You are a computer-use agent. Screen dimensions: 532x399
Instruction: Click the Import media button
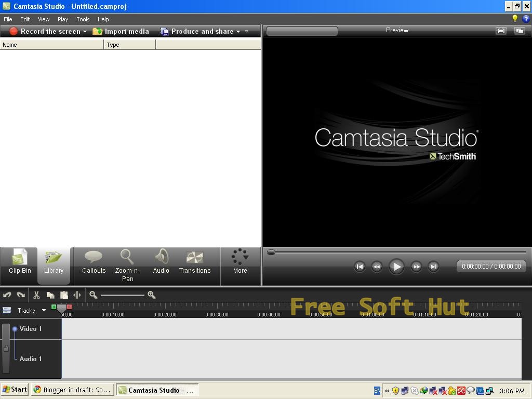tap(121, 31)
